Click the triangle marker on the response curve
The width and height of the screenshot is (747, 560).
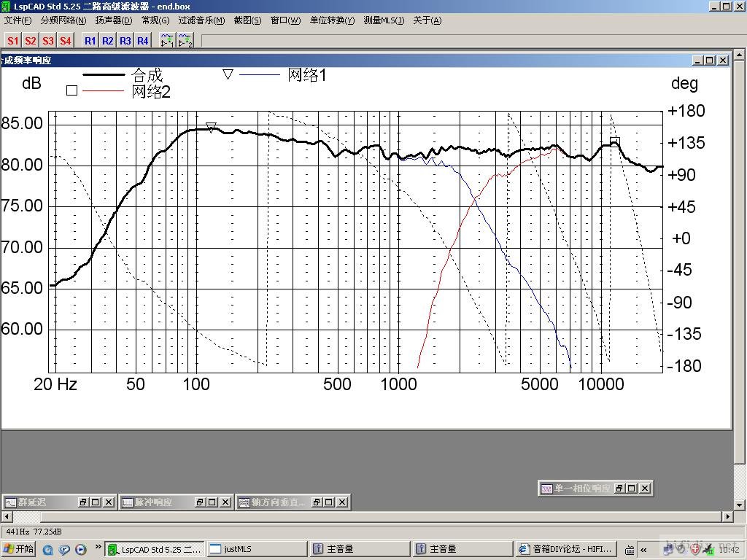212,128
